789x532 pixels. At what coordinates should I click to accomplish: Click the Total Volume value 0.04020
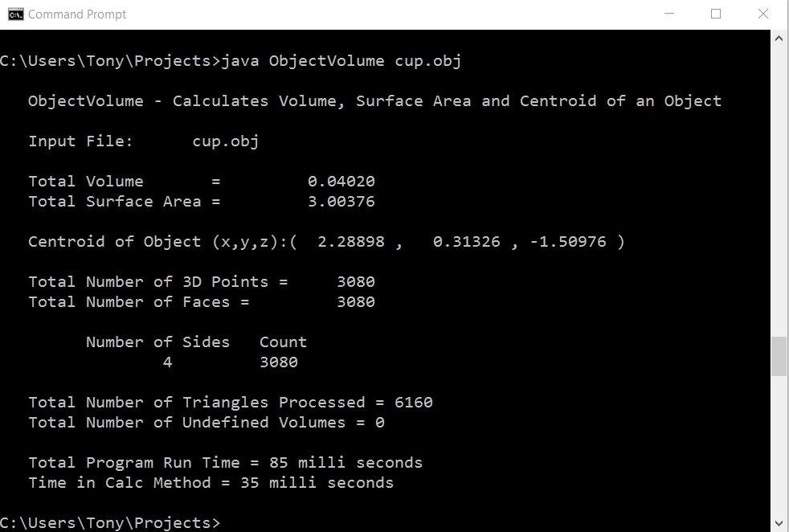341,181
